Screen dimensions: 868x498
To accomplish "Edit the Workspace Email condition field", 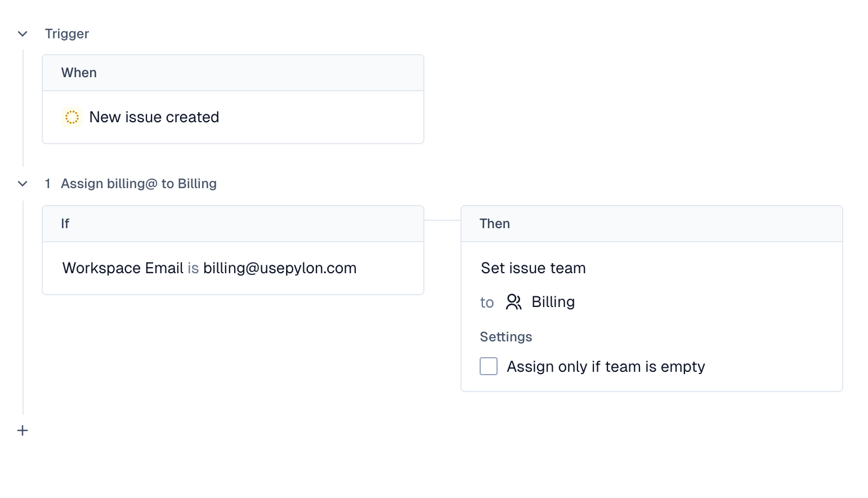I will 123,268.
